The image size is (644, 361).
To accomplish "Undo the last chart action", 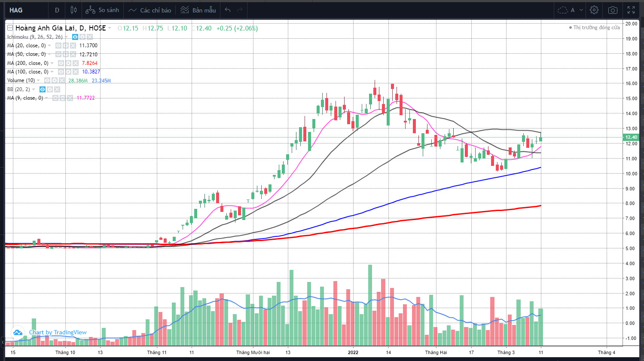I will click(228, 10).
